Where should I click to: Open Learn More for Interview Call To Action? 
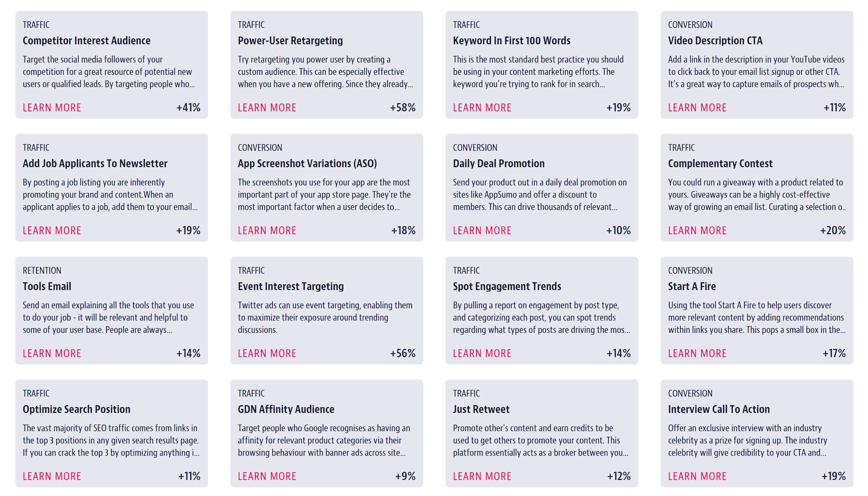[697, 476]
